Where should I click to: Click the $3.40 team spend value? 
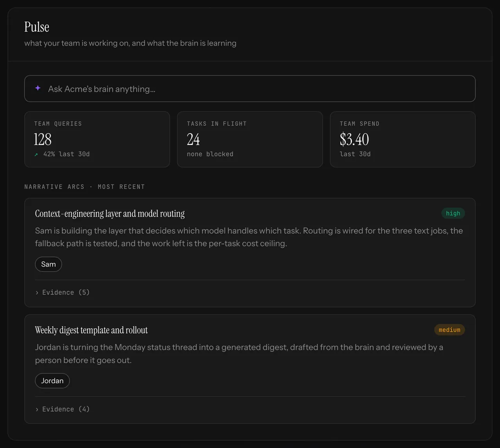tap(354, 139)
